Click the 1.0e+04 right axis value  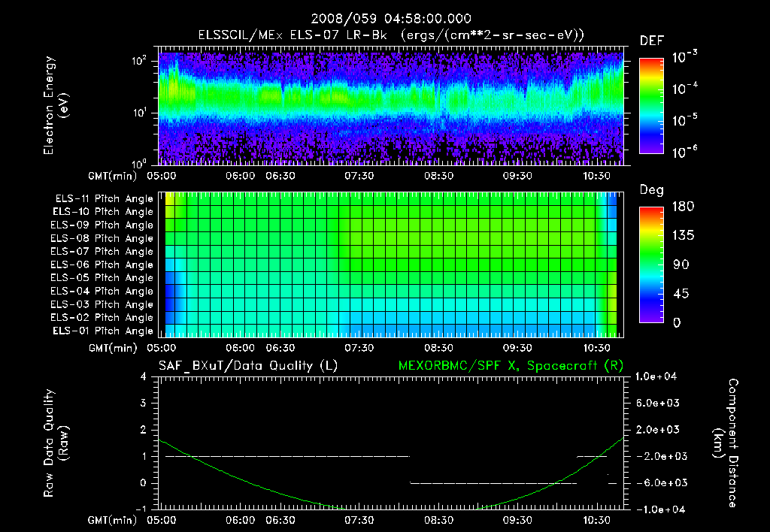tap(656, 376)
